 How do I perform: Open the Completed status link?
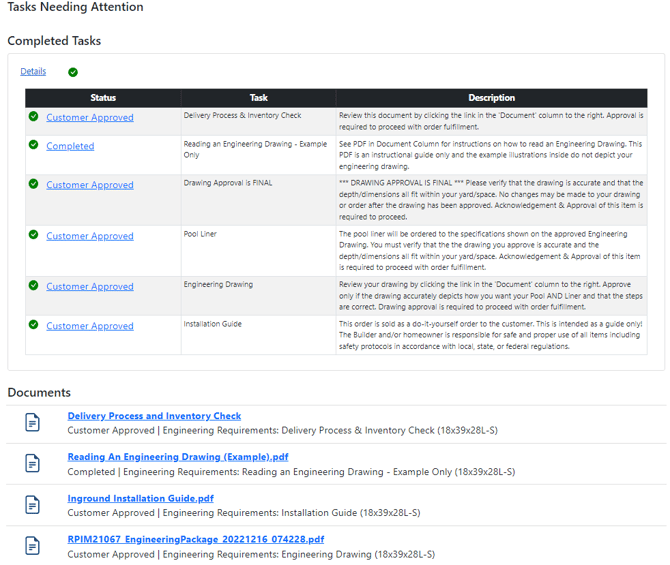70,146
